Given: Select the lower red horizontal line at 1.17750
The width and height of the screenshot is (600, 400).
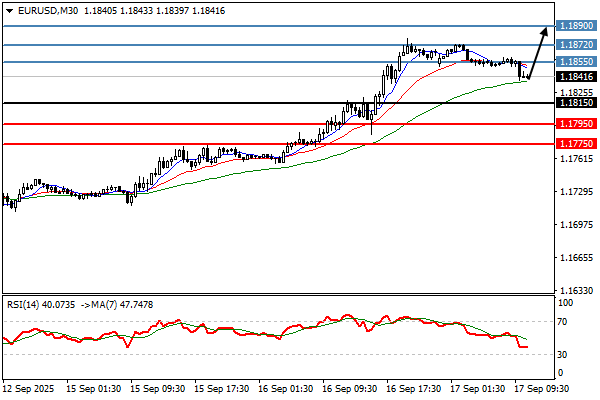Looking at the screenshot, I should [279, 144].
